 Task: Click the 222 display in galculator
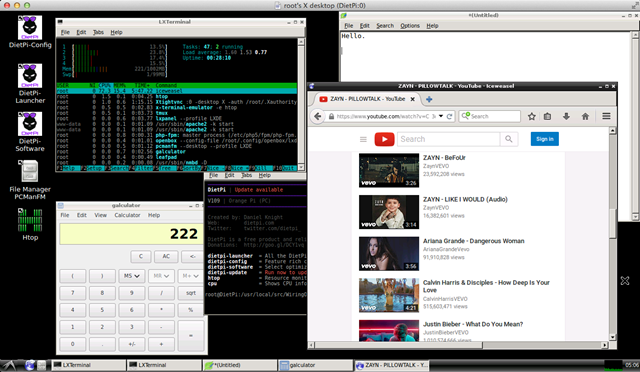coord(131,234)
